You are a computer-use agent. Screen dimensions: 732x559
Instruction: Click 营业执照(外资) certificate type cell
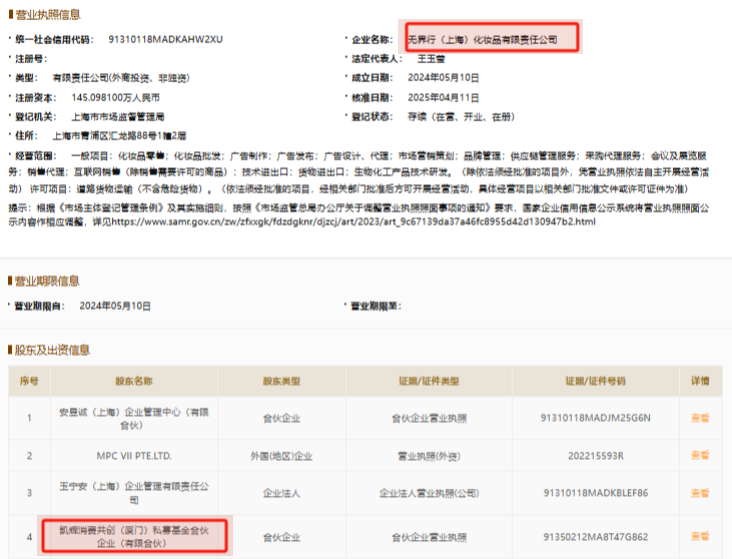429,456
